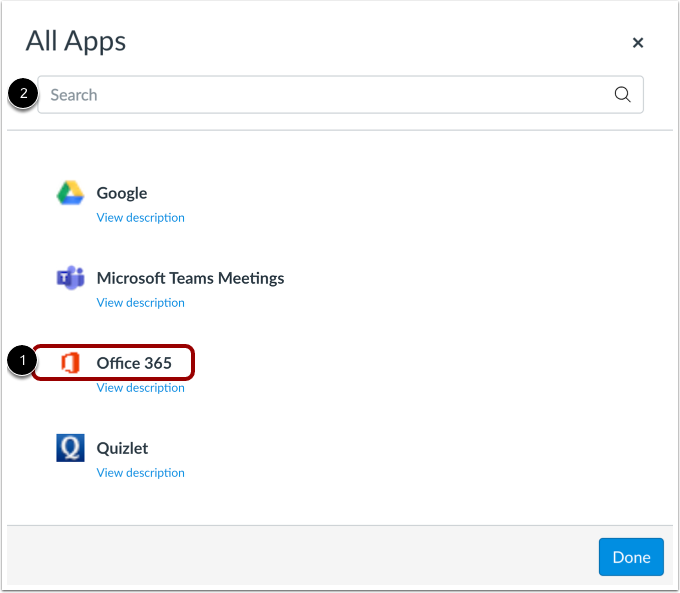The width and height of the screenshot is (680, 593).
Task: Close the All Apps dialog
Action: (x=638, y=43)
